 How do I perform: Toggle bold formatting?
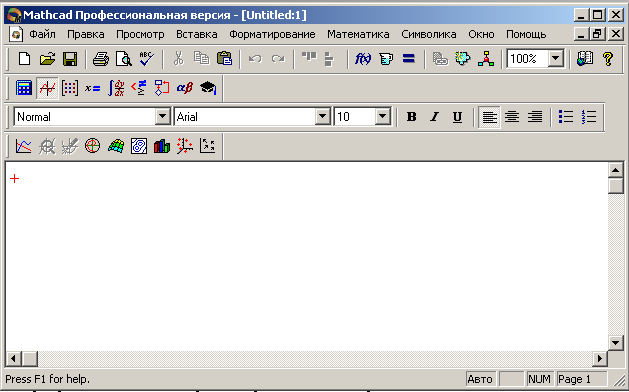tap(411, 117)
